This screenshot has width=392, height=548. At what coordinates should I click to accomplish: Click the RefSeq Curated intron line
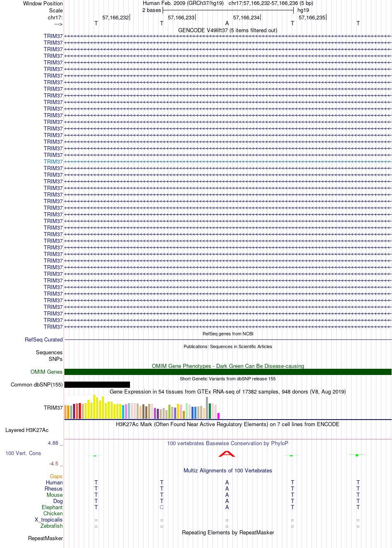(x=228, y=339)
